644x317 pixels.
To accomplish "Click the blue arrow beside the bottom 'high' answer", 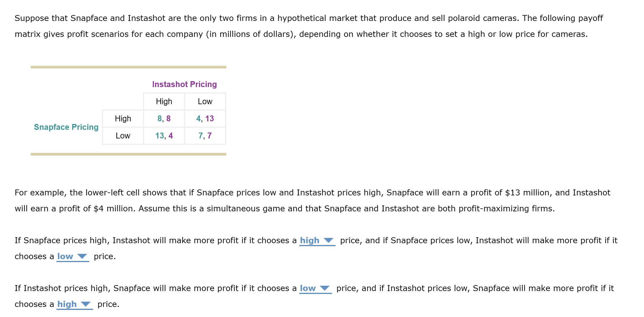I will pos(86,304).
